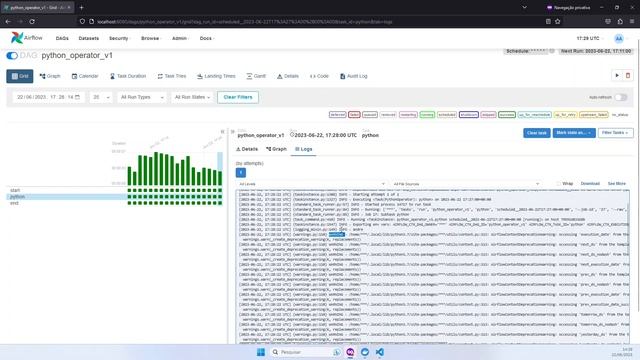
Task: Open the DAG Details view
Action: 288,76
